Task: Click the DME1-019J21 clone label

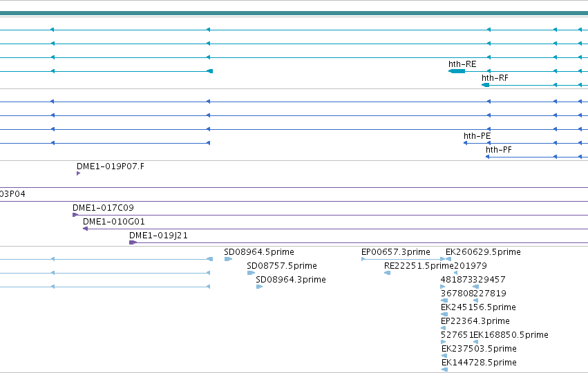Action: click(x=158, y=236)
